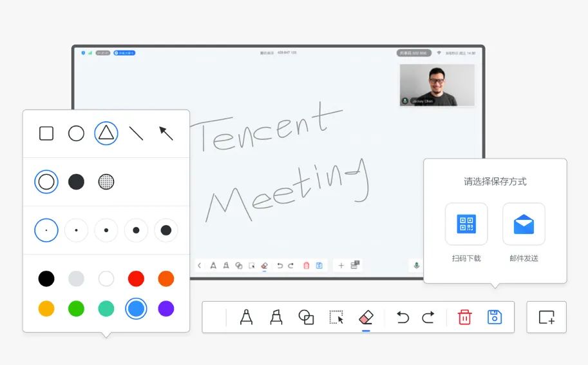Screen dimensions: 588x365
Task: Click the Wi-Fi icon in the top bar
Action: click(x=439, y=53)
